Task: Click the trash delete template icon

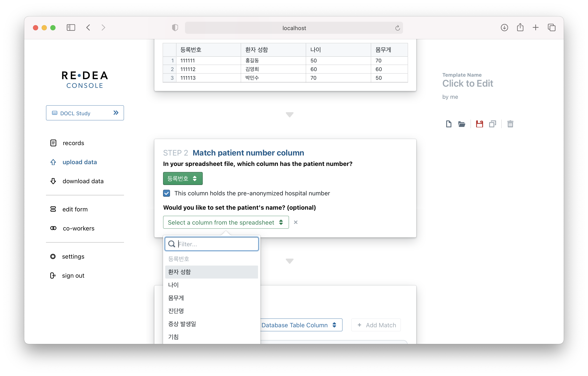Action: (x=510, y=124)
